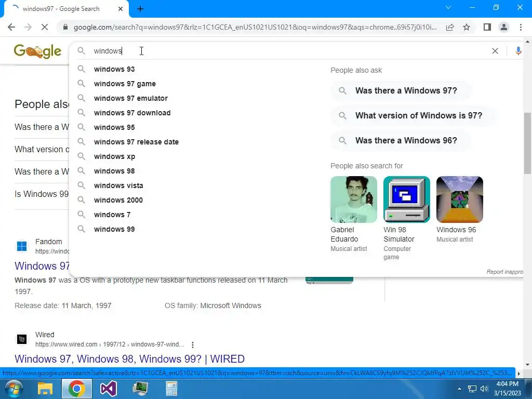Click the Fandom site favicon

[22, 246]
